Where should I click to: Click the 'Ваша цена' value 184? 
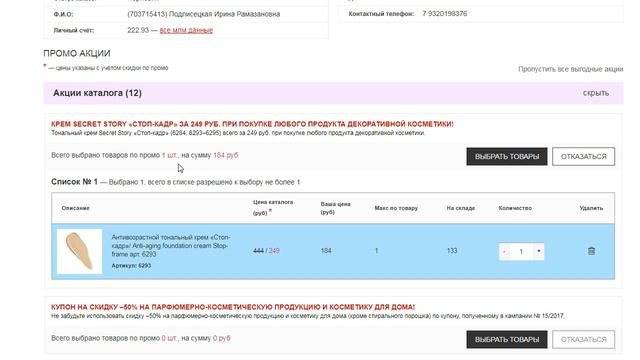click(326, 251)
